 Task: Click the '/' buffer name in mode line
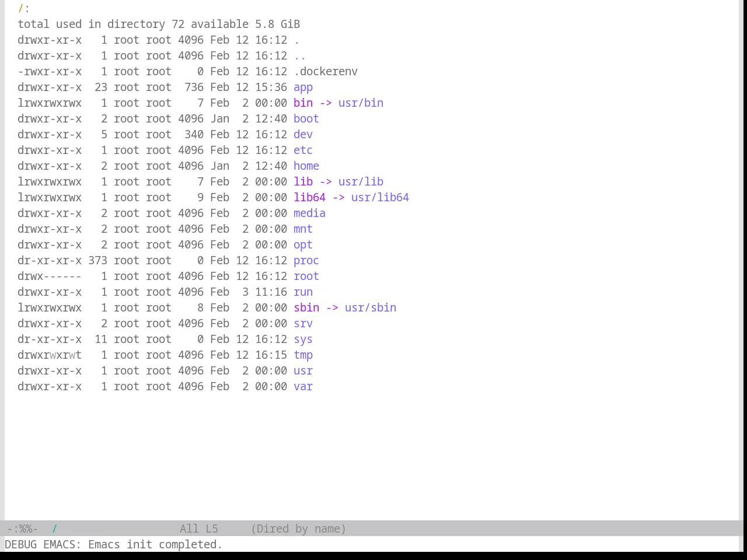(55, 529)
